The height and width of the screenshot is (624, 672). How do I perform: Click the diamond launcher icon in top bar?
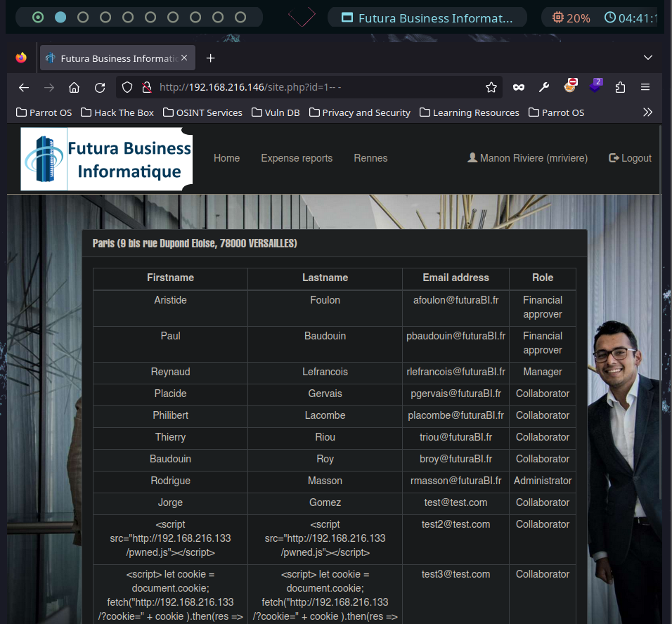pyautogui.click(x=302, y=16)
